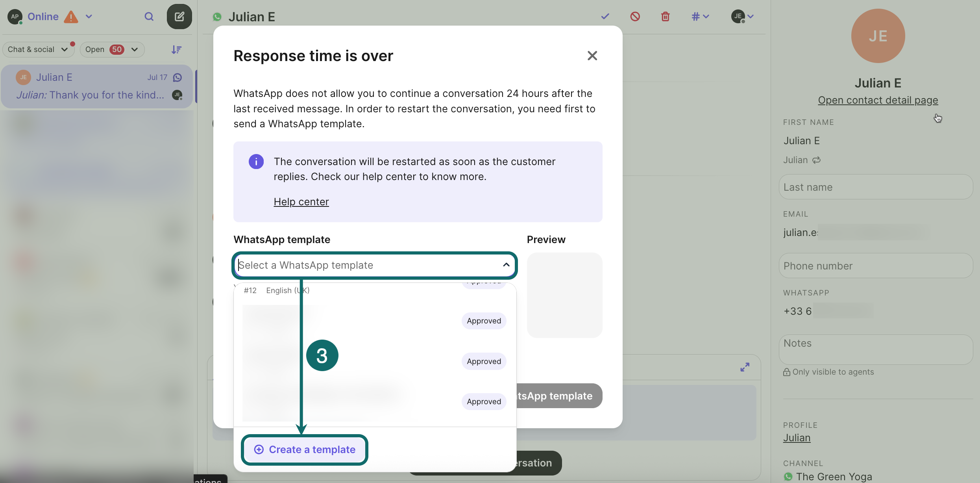Open the hashtag tags dropdown
The height and width of the screenshot is (483, 980).
pos(700,17)
